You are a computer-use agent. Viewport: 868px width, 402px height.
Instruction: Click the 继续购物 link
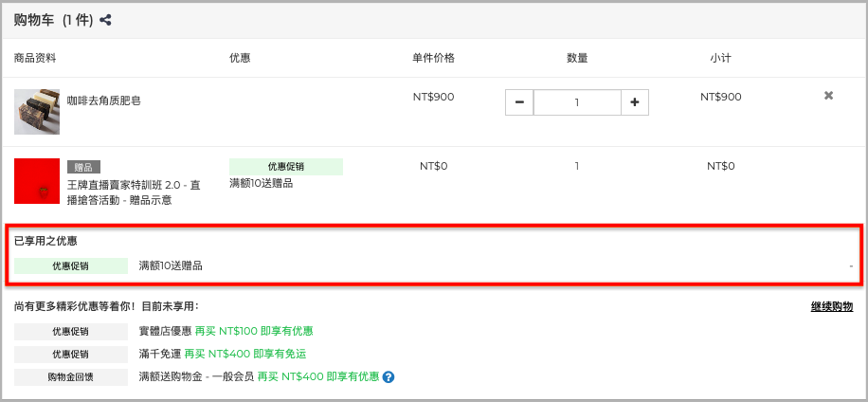832,307
